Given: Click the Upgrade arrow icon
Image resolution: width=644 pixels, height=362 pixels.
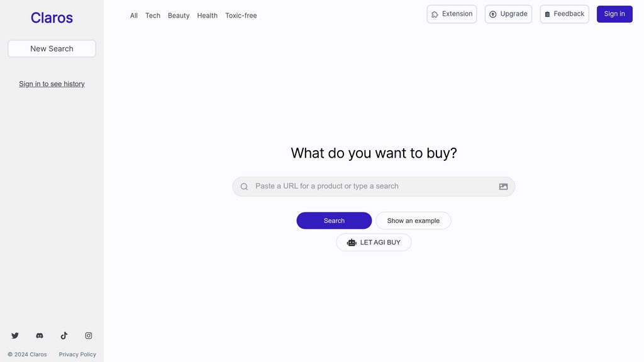Looking at the screenshot, I should 493,14.
